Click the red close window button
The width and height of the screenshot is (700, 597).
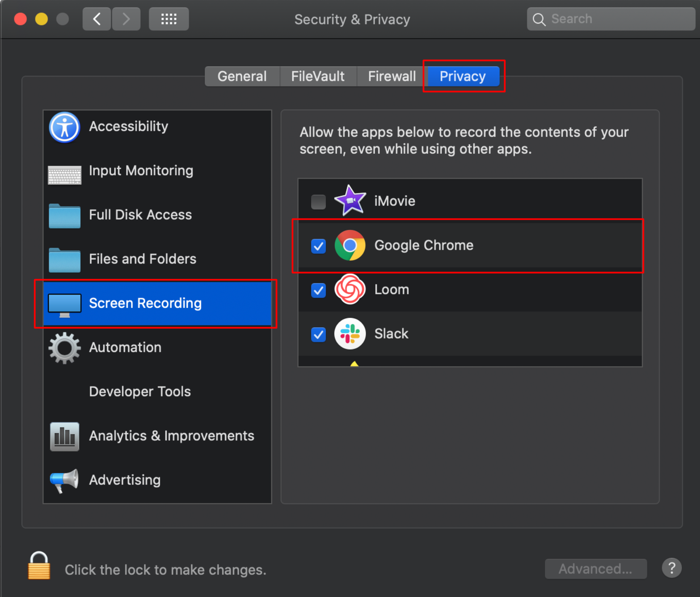click(21, 19)
